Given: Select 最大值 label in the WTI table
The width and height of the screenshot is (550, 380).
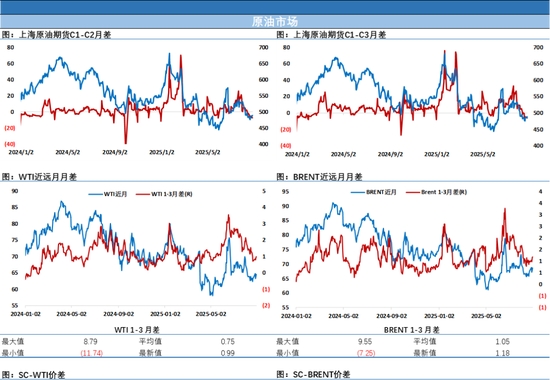Looking at the screenshot, I should (13, 341).
